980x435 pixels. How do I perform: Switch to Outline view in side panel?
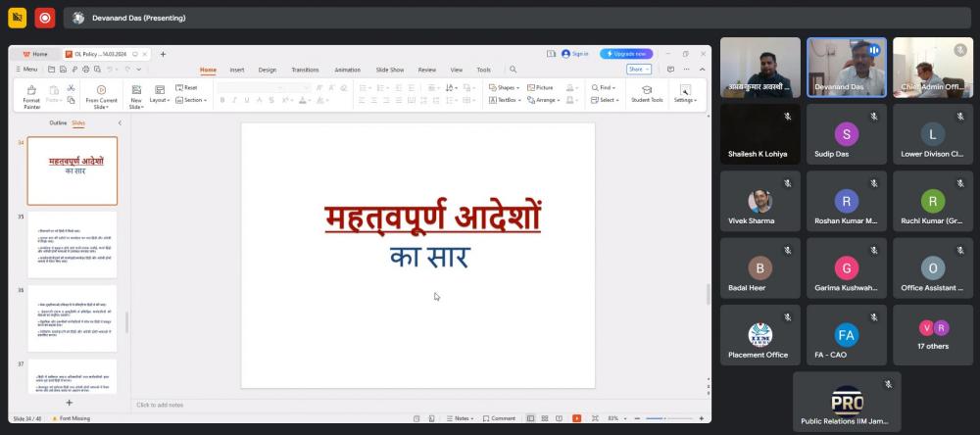(x=58, y=122)
